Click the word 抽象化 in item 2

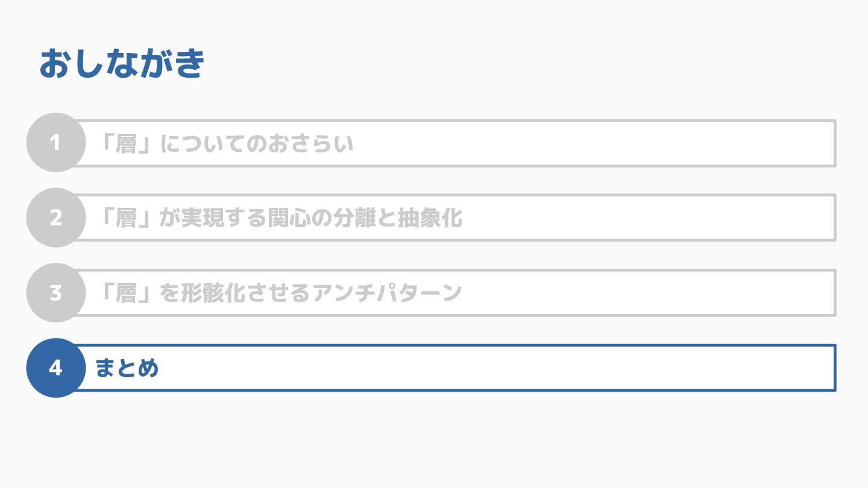(429, 218)
